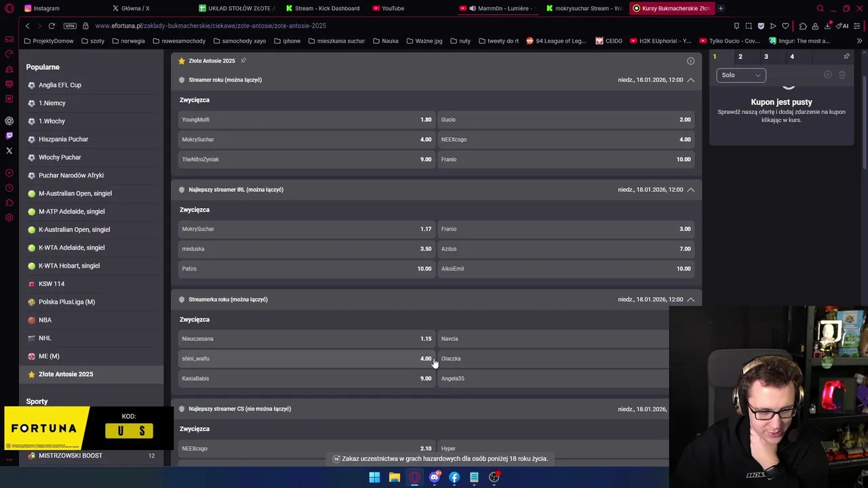Open the GX Corner gamepad icon
Viewport: 868px width, 488px height.
pos(9,39)
